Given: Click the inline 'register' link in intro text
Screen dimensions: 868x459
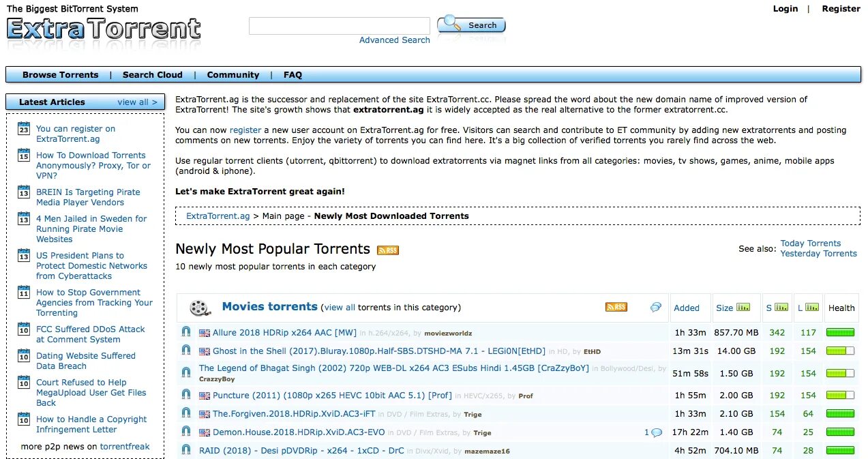Looking at the screenshot, I should click(245, 130).
